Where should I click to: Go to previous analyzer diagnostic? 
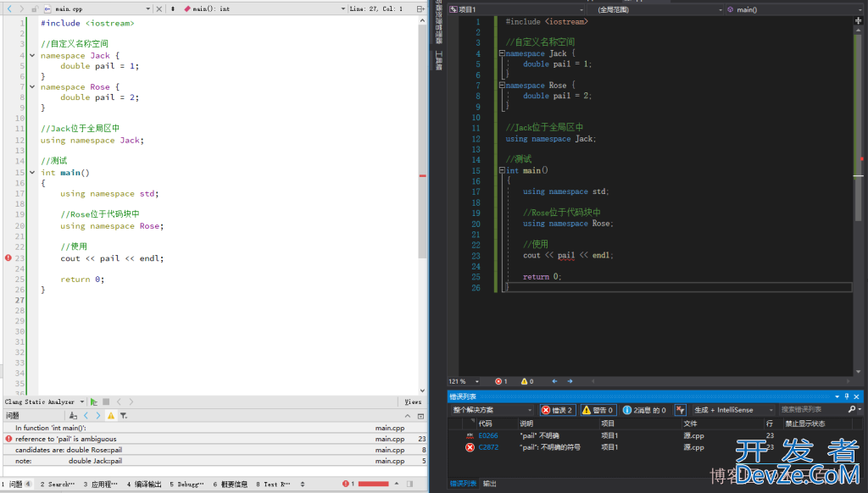pos(119,402)
